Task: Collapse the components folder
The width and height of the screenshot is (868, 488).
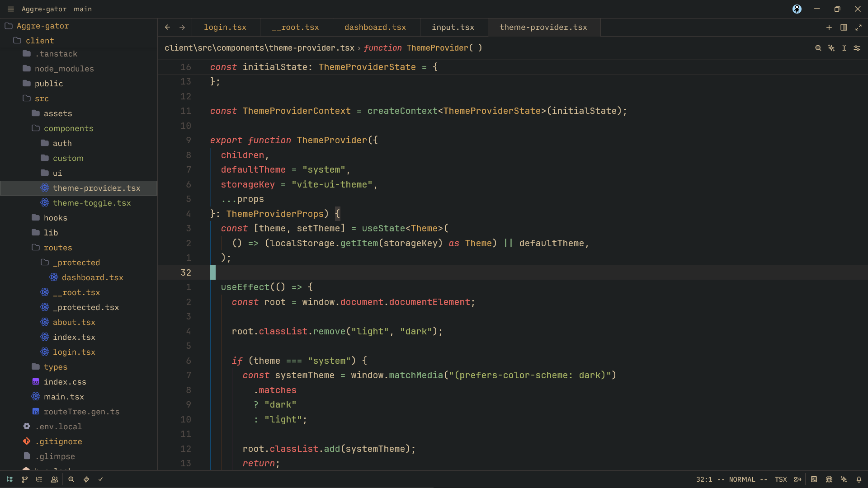Action: click(79, 128)
